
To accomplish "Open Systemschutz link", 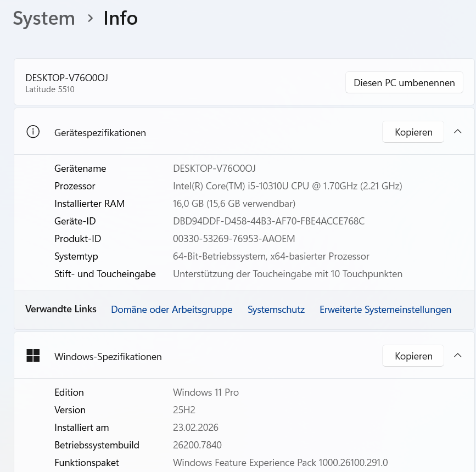I will (276, 310).
